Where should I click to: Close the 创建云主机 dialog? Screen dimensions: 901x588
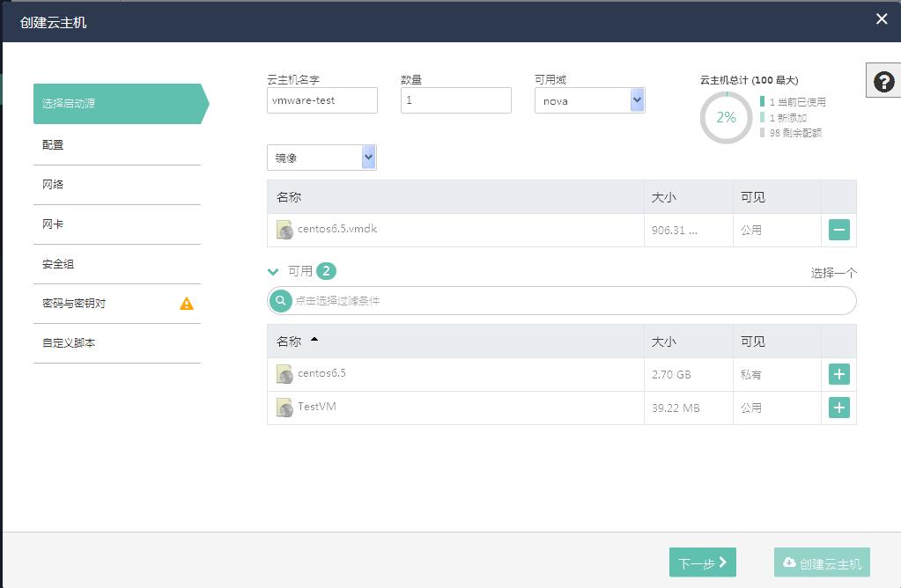pyautogui.click(x=882, y=19)
